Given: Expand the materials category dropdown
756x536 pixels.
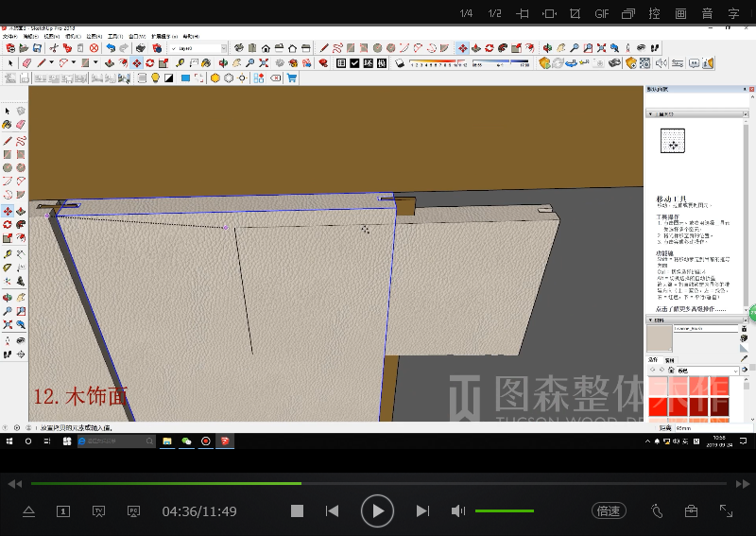Looking at the screenshot, I should pos(734,371).
